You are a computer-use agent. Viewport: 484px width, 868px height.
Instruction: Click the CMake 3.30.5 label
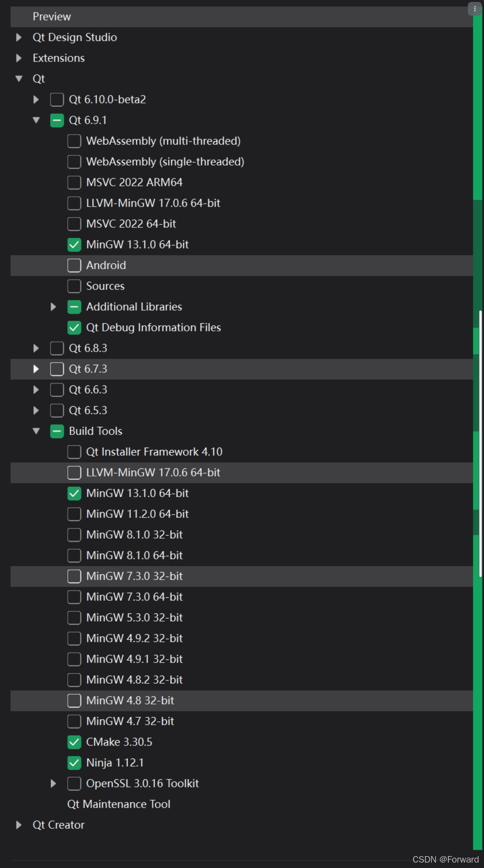click(x=119, y=742)
